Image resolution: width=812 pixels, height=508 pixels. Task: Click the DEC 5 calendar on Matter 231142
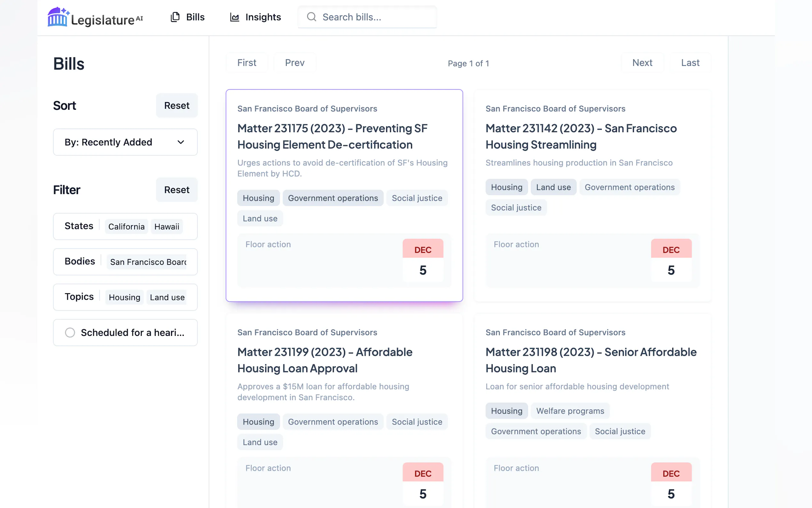(x=671, y=260)
